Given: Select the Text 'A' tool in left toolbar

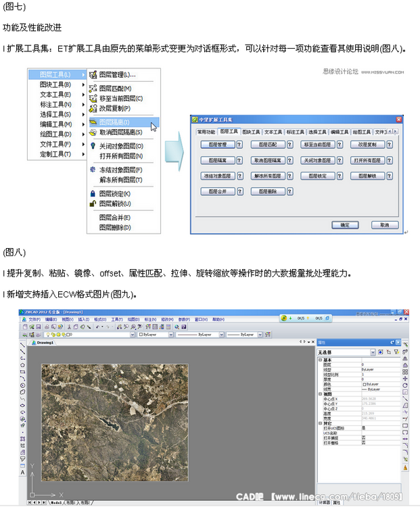Looking at the screenshot, I should coord(22,473).
